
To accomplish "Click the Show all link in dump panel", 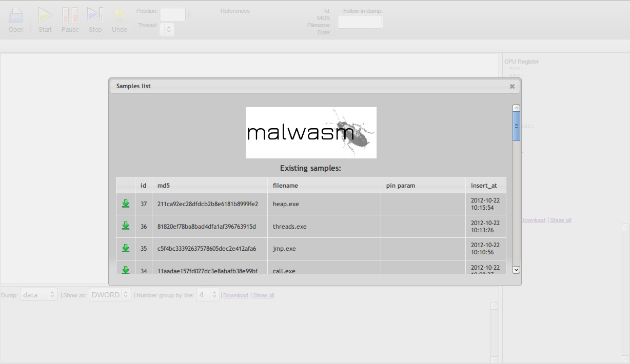I will pos(264,295).
